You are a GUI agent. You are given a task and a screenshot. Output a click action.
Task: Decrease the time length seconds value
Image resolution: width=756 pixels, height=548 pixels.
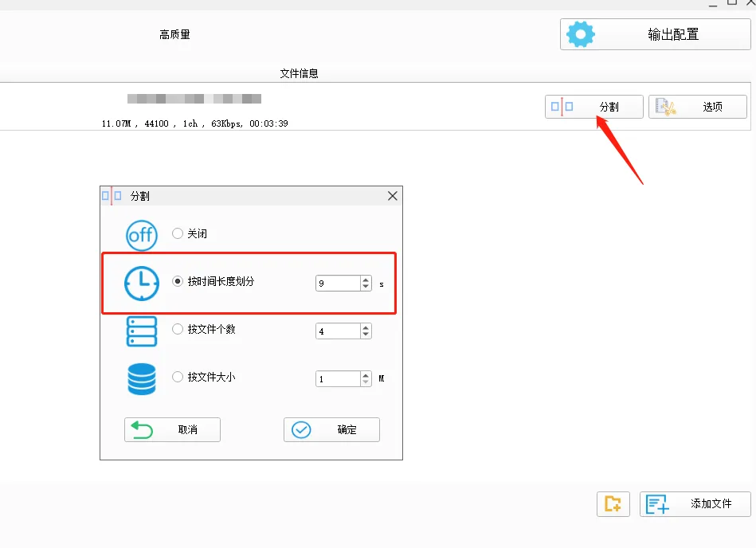coord(366,287)
